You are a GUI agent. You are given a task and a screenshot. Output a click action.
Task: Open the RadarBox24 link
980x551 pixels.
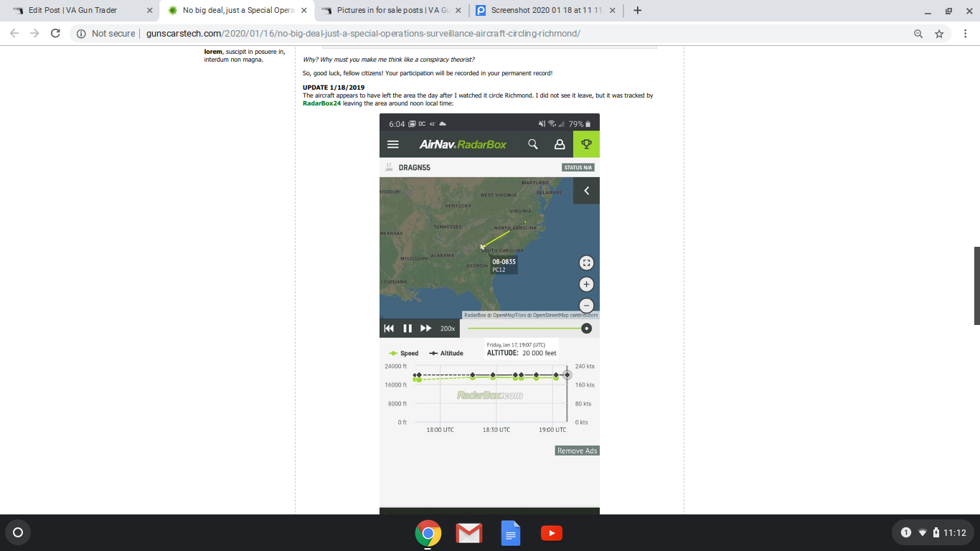point(321,103)
